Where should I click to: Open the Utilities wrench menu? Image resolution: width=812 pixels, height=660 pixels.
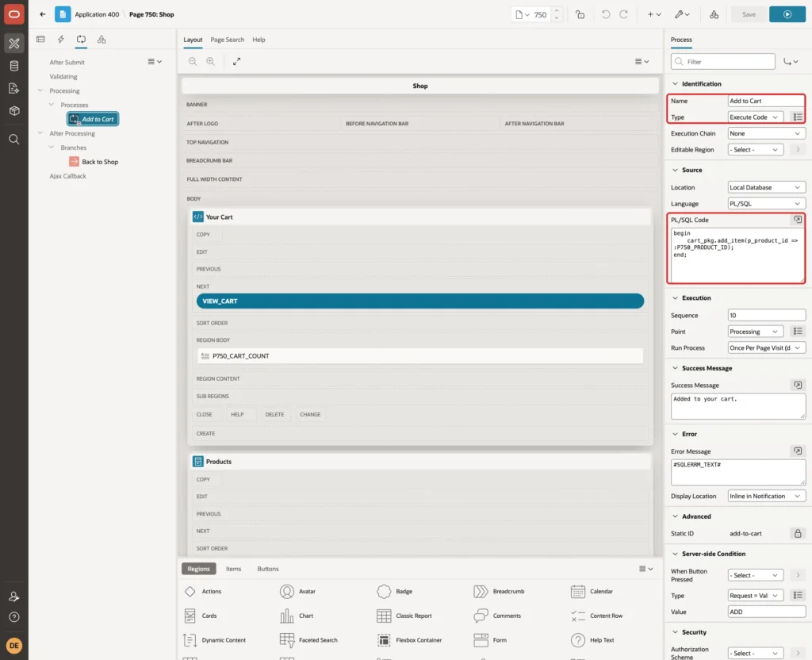click(x=682, y=14)
